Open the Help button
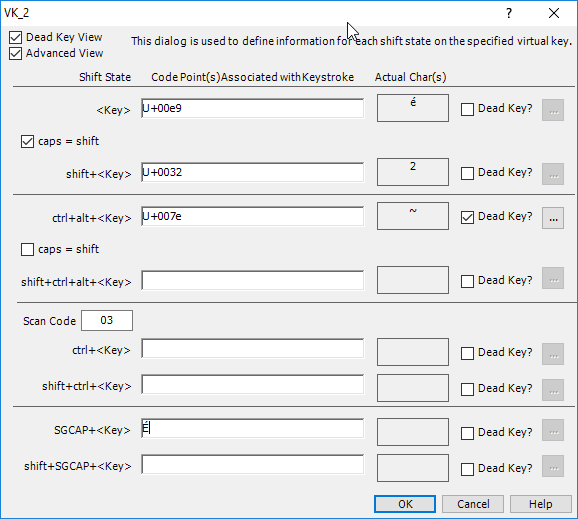This screenshot has height=519, width=578. point(540,504)
